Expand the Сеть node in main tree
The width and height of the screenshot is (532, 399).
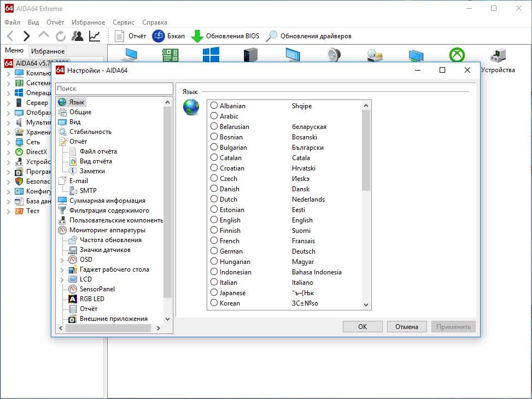[9, 143]
